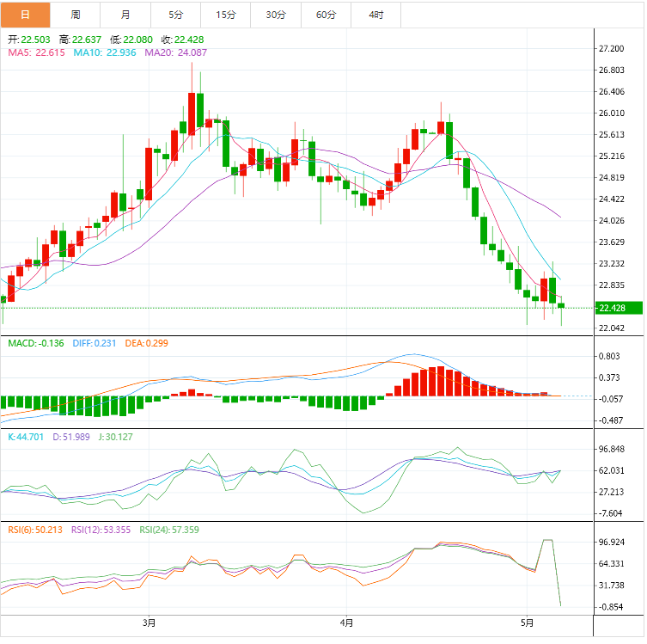Switch to the 4时 timeframe tab
The height and width of the screenshot is (644, 647).
[376, 15]
